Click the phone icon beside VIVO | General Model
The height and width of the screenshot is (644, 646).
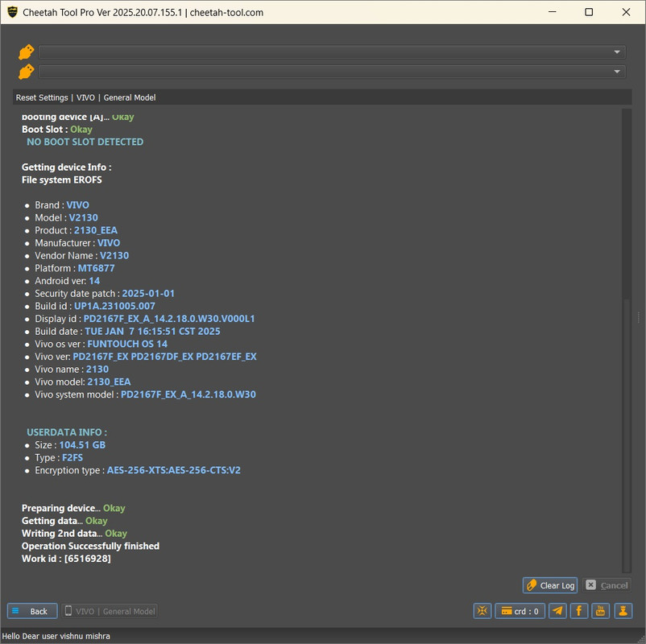(x=68, y=611)
